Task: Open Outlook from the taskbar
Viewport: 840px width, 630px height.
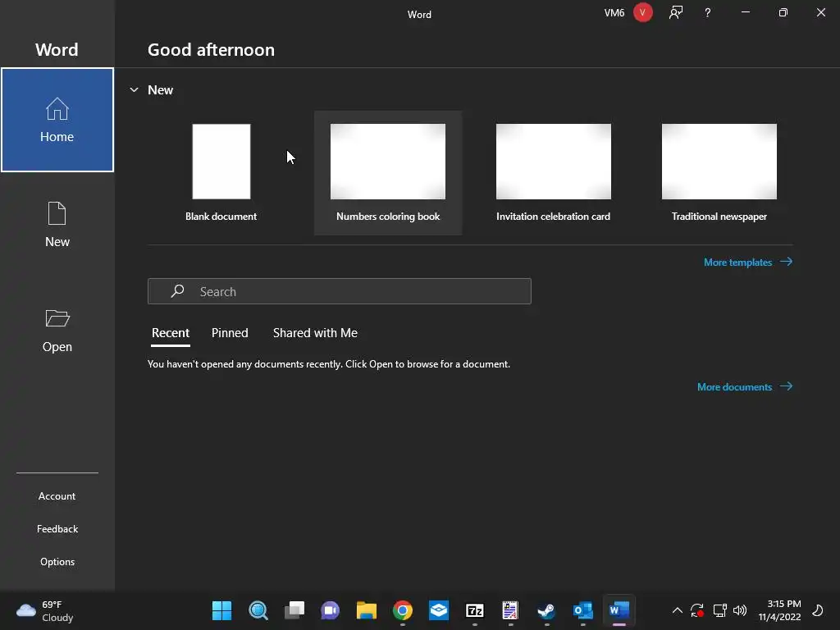Action: click(583, 610)
